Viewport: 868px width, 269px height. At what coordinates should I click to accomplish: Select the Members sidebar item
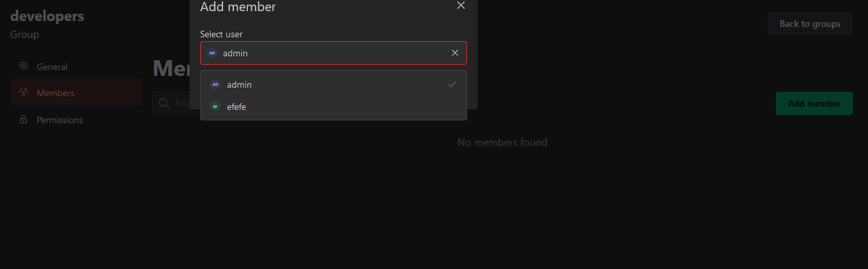[x=56, y=93]
